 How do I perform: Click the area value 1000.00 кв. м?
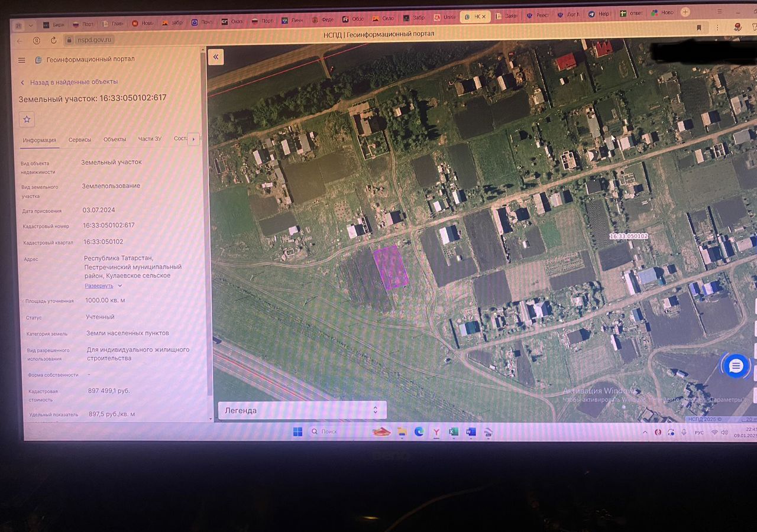point(105,300)
